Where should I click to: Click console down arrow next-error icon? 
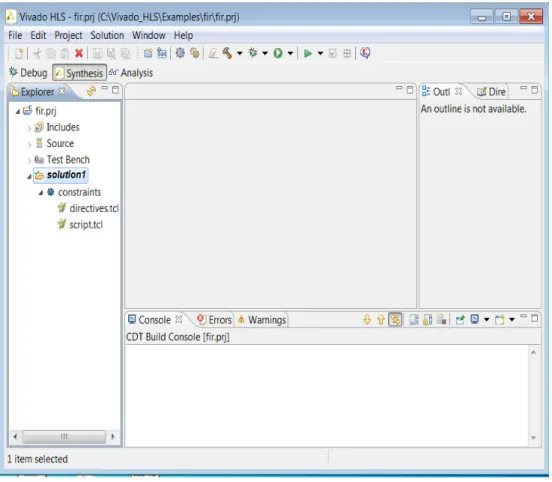[367, 320]
